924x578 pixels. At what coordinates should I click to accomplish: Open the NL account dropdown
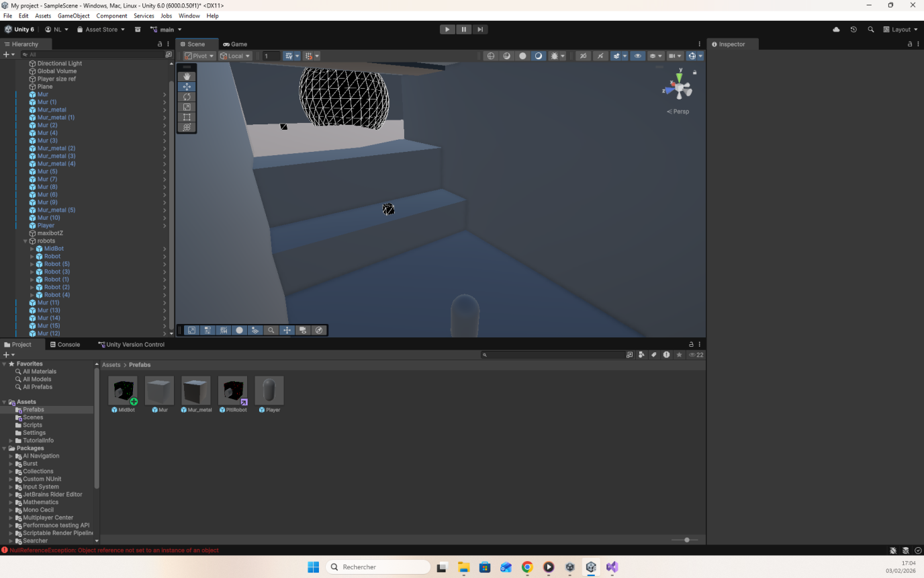[57, 30]
